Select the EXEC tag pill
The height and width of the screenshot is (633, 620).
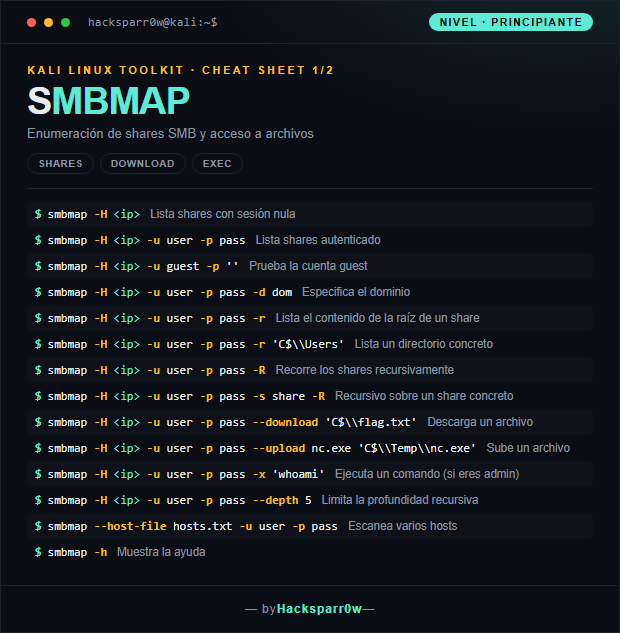point(217,163)
